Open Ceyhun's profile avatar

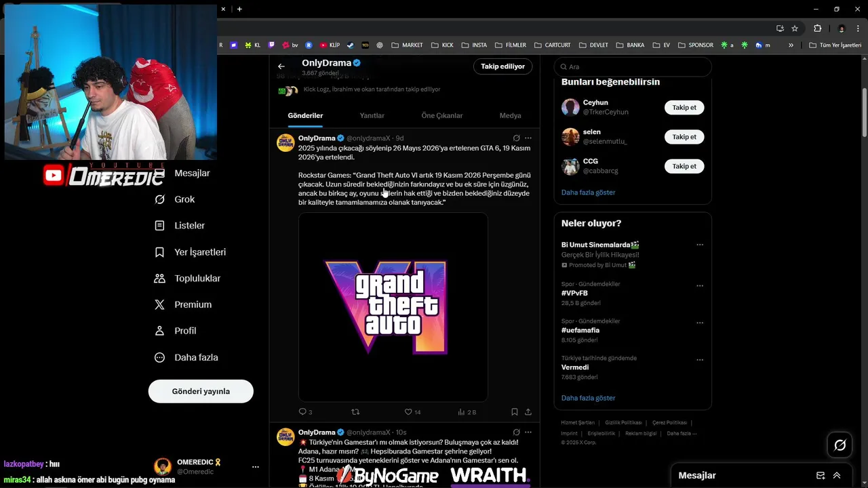point(570,107)
